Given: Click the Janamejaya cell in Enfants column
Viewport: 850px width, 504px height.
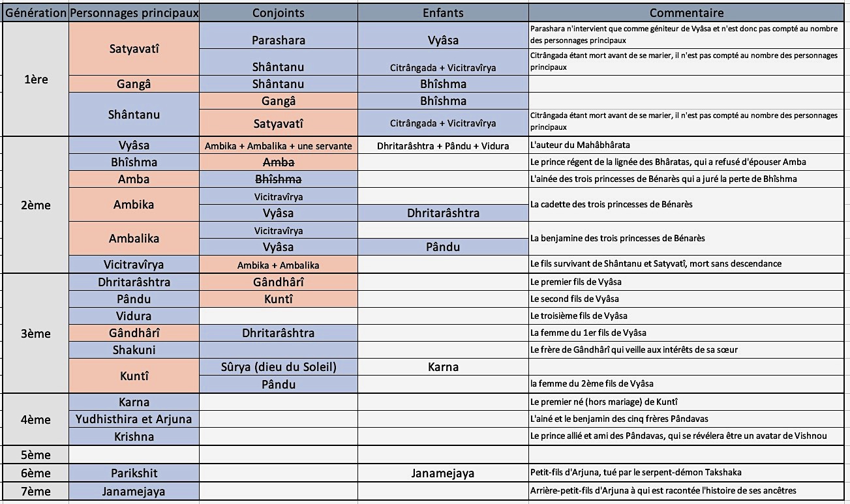Looking at the screenshot, I should 443,473.
